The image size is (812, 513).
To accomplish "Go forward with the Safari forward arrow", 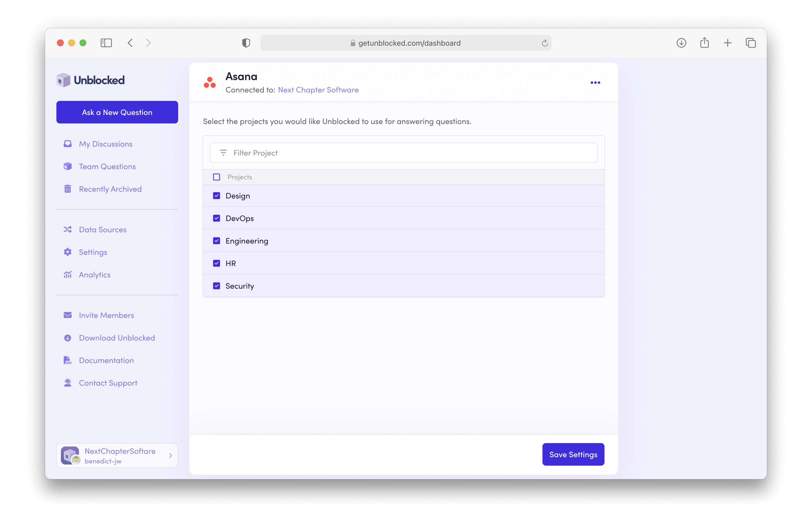I will point(148,43).
